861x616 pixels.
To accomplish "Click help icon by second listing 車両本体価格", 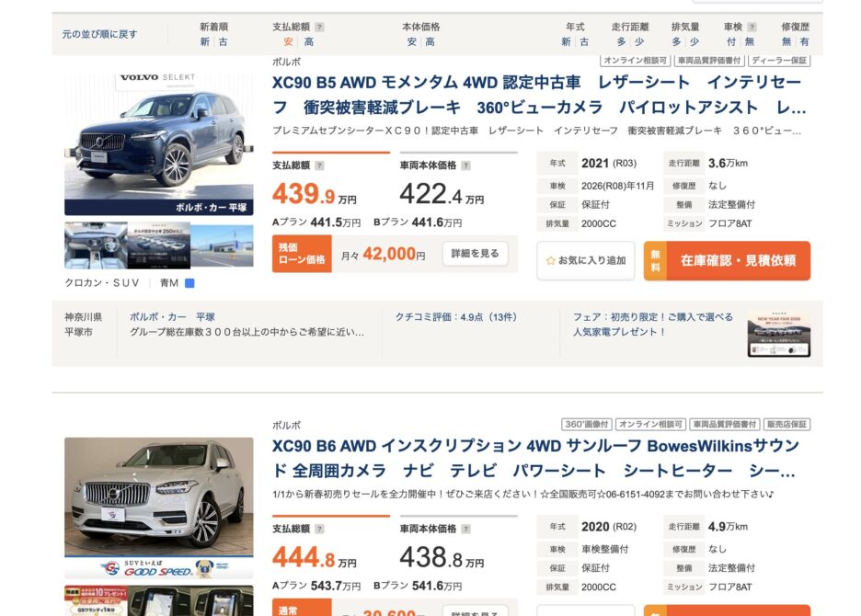I will pyautogui.click(x=465, y=530).
